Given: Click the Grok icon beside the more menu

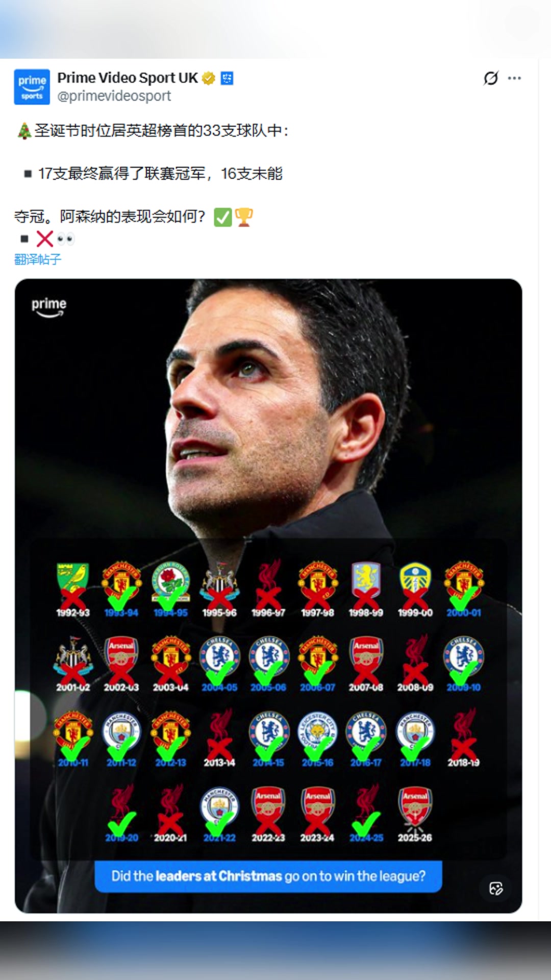Looking at the screenshot, I should point(491,78).
